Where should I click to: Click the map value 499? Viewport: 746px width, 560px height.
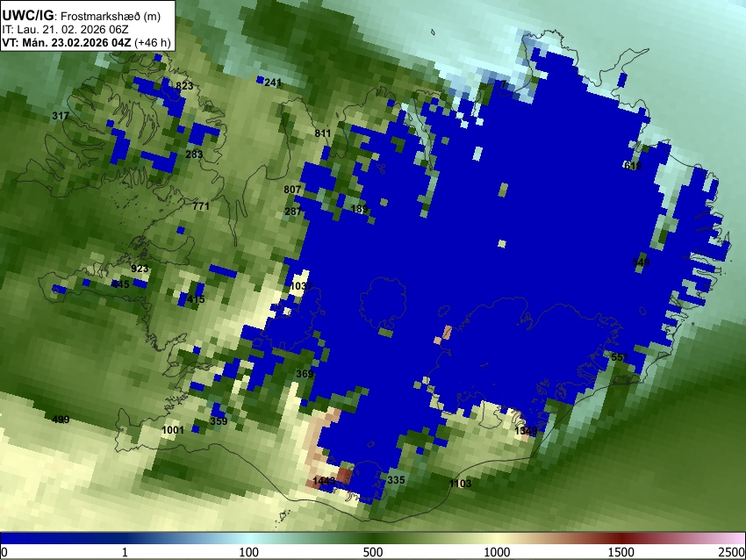[61, 420]
